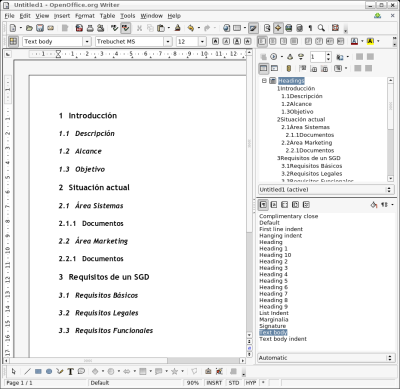Click the Font Size field showing 12

coord(187,42)
